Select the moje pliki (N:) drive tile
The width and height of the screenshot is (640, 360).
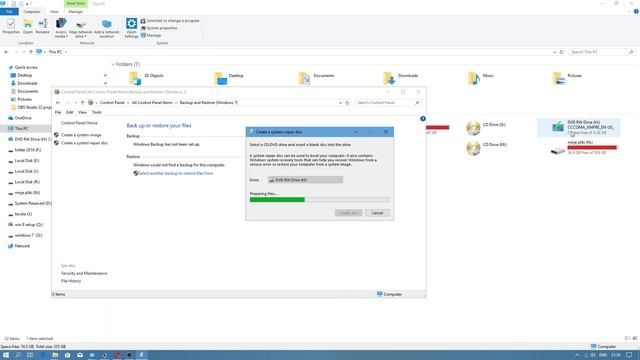[584, 147]
